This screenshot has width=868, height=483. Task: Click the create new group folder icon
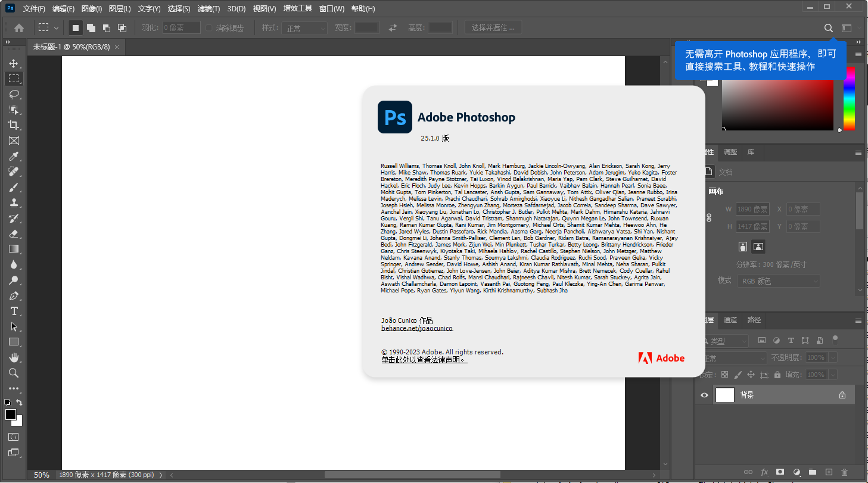pyautogui.click(x=812, y=472)
